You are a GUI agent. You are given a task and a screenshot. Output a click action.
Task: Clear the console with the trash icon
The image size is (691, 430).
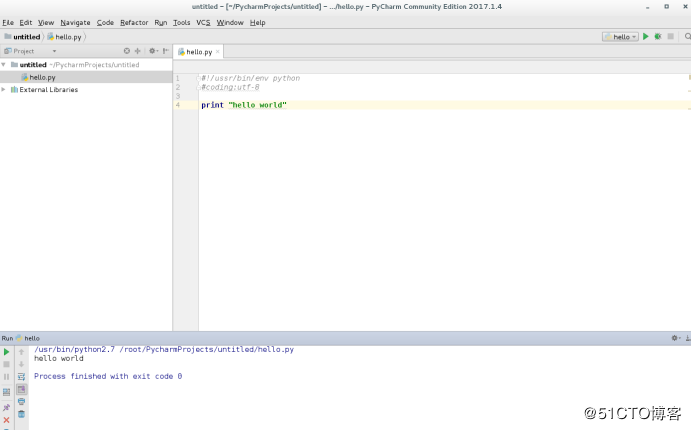tap(21, 414)
